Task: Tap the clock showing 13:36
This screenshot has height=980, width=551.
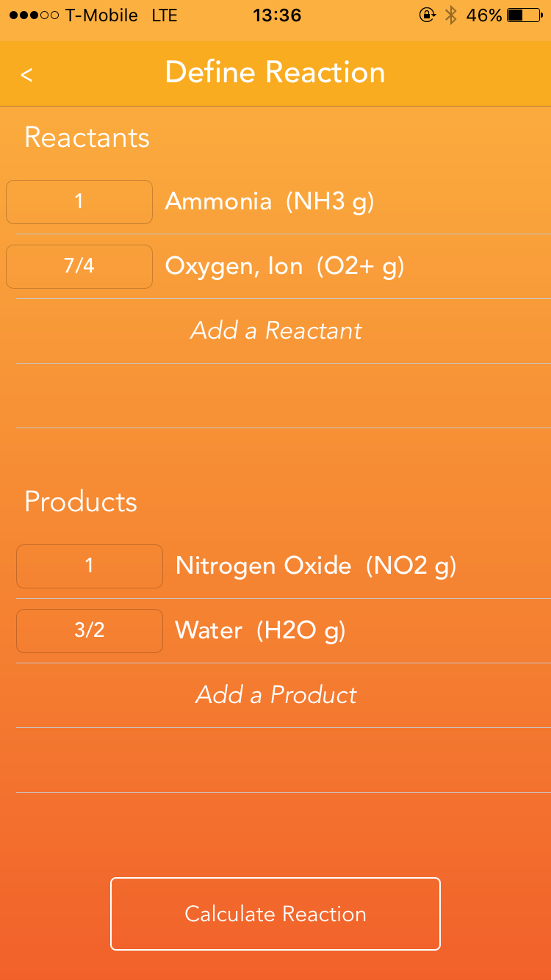Action: [x=277, y=15]
